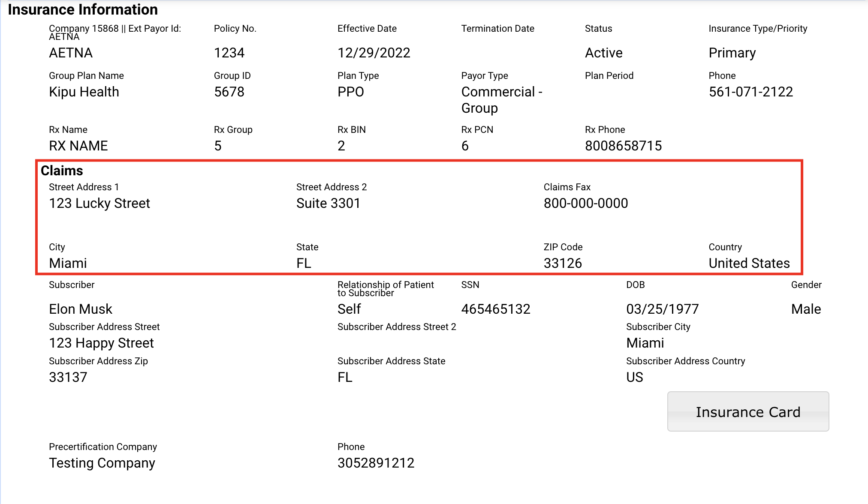Click the SSN value 465465132

click(x=496, y=309)
